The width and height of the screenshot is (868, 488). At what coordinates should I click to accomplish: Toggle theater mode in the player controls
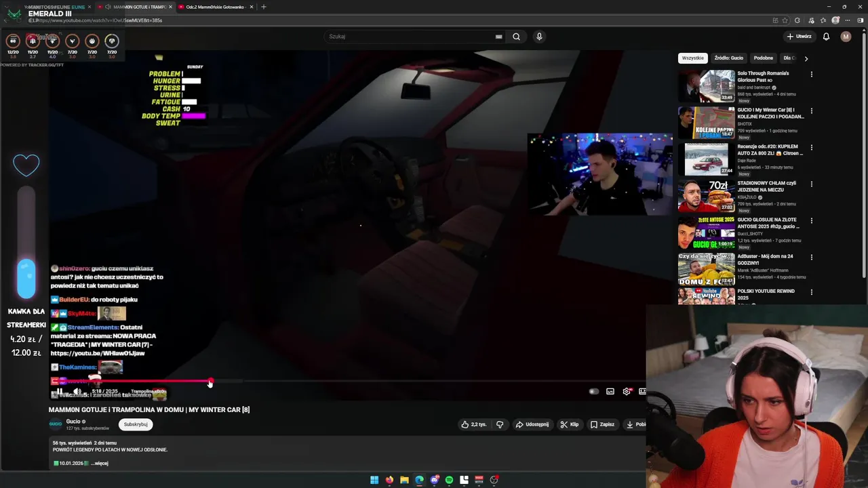tap(642, 391)
